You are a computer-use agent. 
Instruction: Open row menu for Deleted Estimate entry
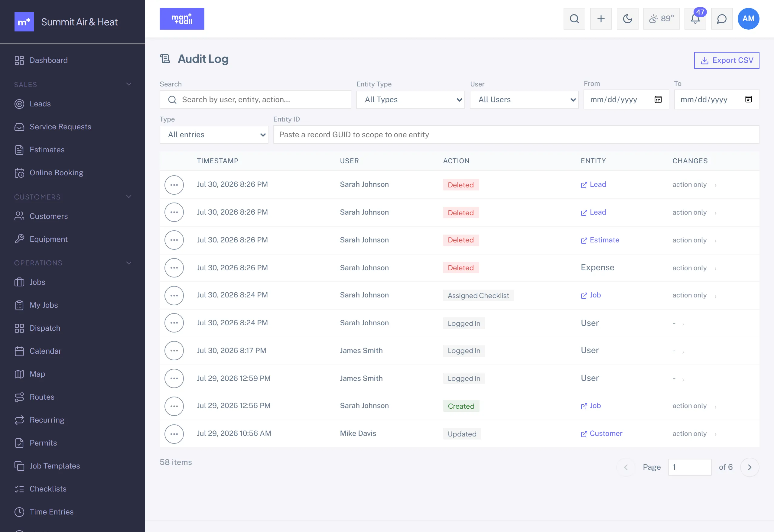pos(174,240)
